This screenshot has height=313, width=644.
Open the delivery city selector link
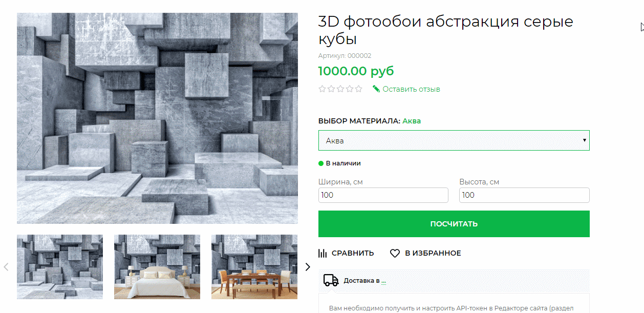[383, 281]
